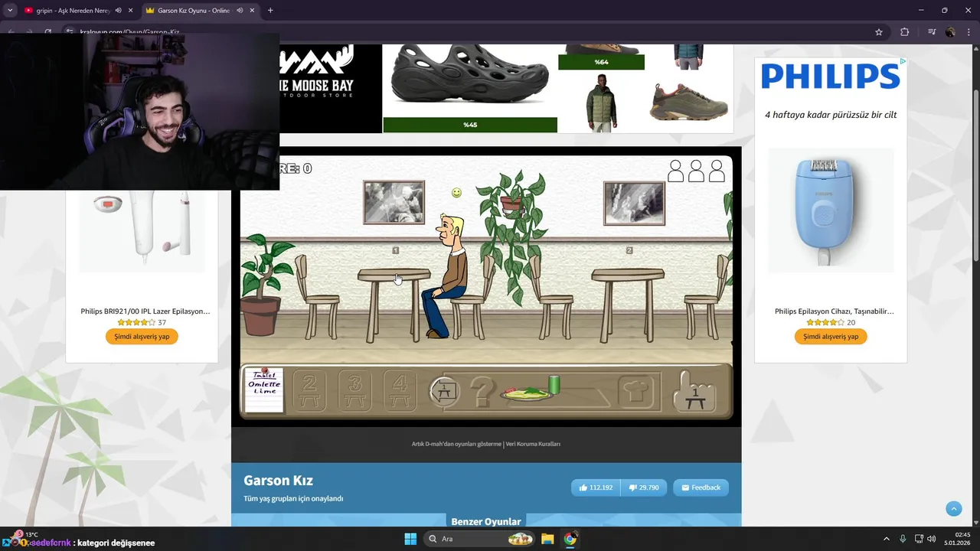
Task: Open the Windows Start menu
Action: [x=410, y=539]
